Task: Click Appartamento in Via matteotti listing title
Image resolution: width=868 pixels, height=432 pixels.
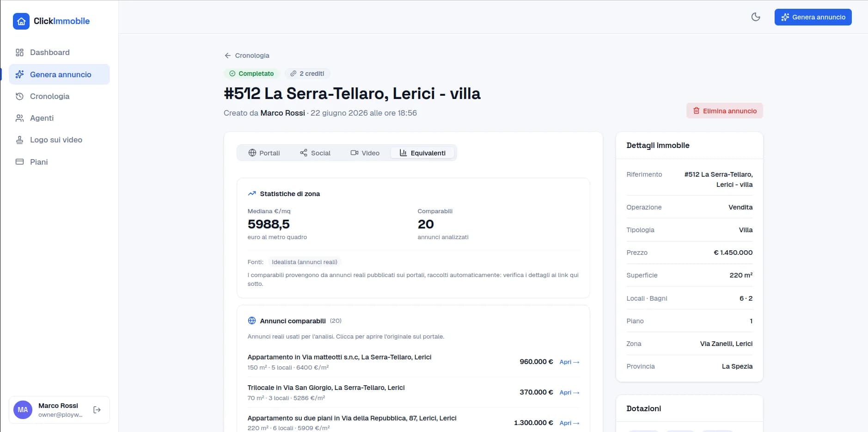Action: 339,357
